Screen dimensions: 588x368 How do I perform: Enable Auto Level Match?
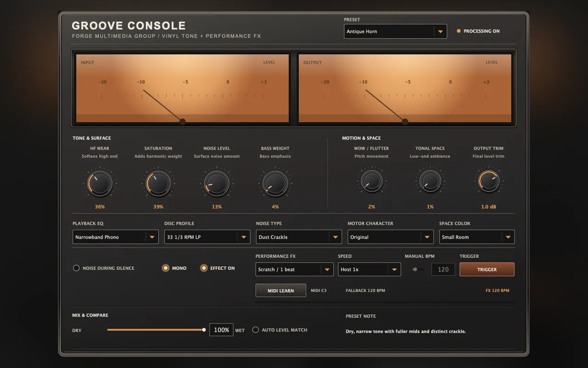[280, 330]
